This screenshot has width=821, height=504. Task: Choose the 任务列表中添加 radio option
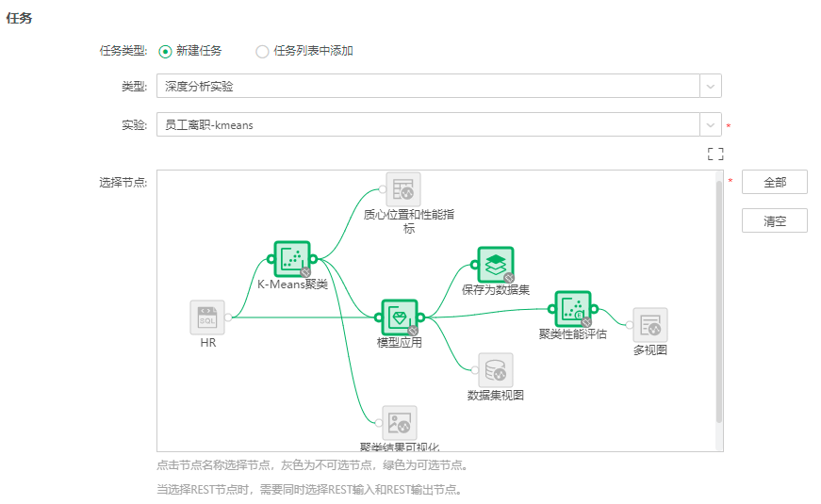(x=262, y=52)
